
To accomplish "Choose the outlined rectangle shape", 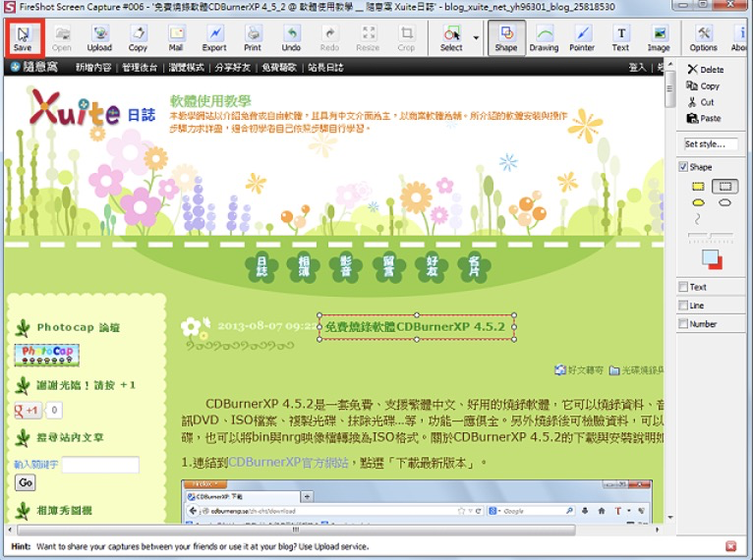I will pos(725,187).
